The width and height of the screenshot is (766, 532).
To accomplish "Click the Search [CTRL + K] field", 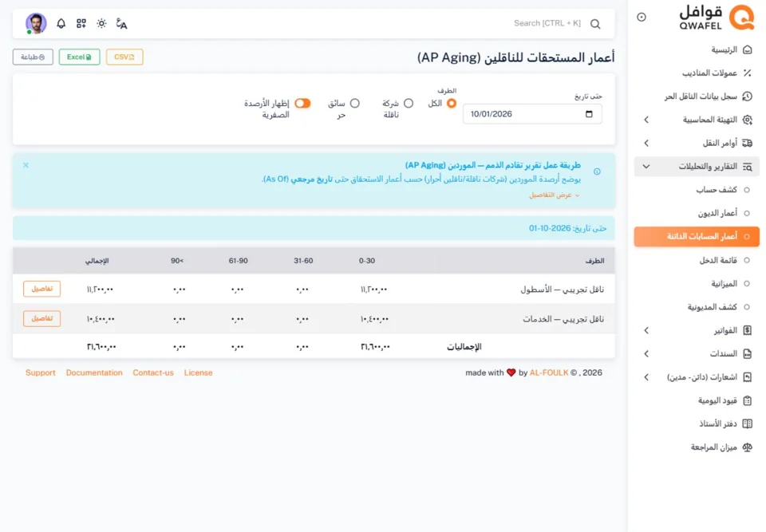I will (x=547, y=23).
